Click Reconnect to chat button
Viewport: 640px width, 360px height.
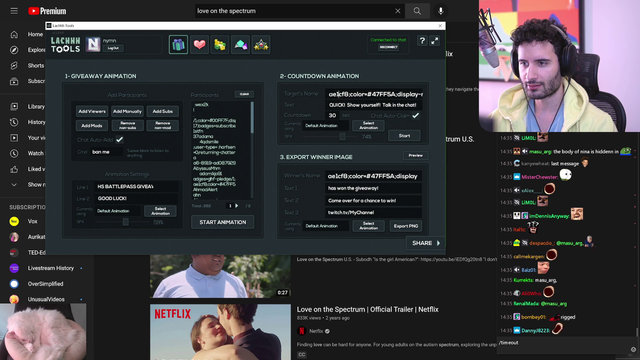[x=388, y=47]
